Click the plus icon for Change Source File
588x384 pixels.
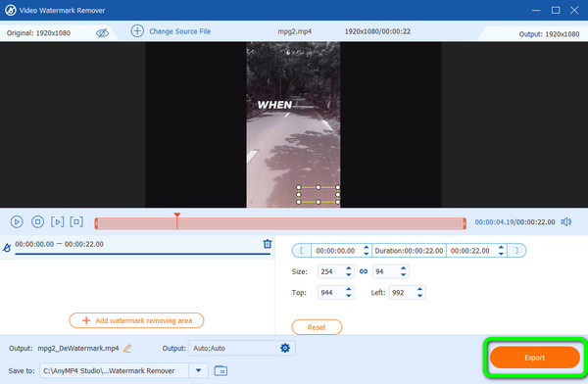click(137, 31)
